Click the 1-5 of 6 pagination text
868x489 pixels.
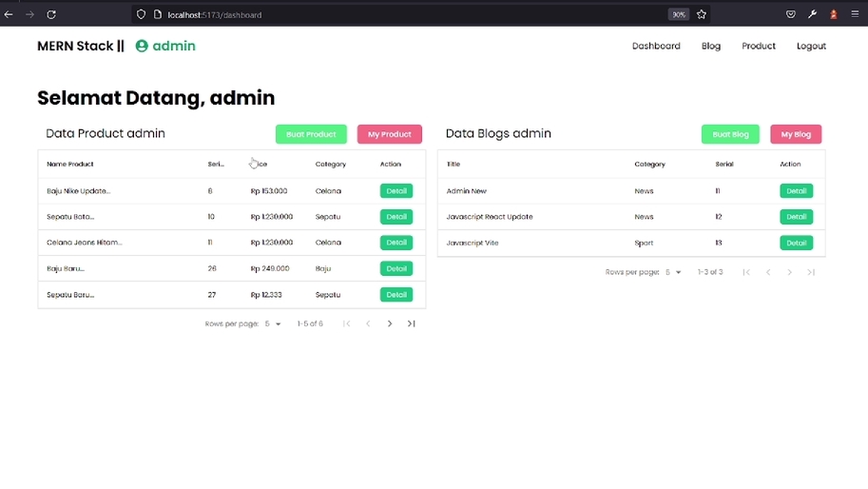click(x=310, y=323)
